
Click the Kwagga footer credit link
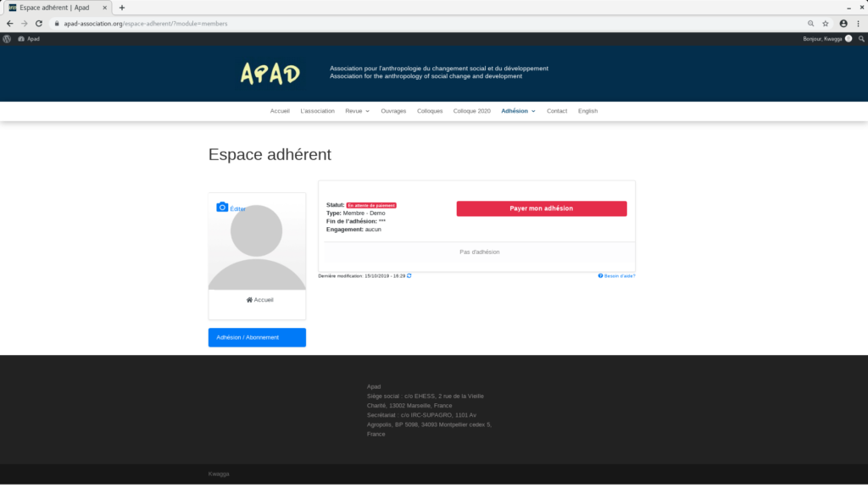click(219, 474)
